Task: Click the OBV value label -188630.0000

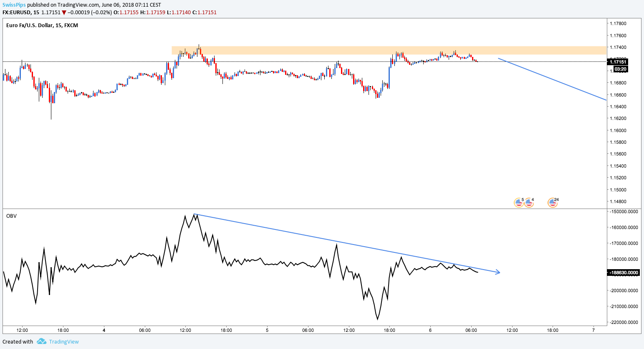Action: coord(624,273)
